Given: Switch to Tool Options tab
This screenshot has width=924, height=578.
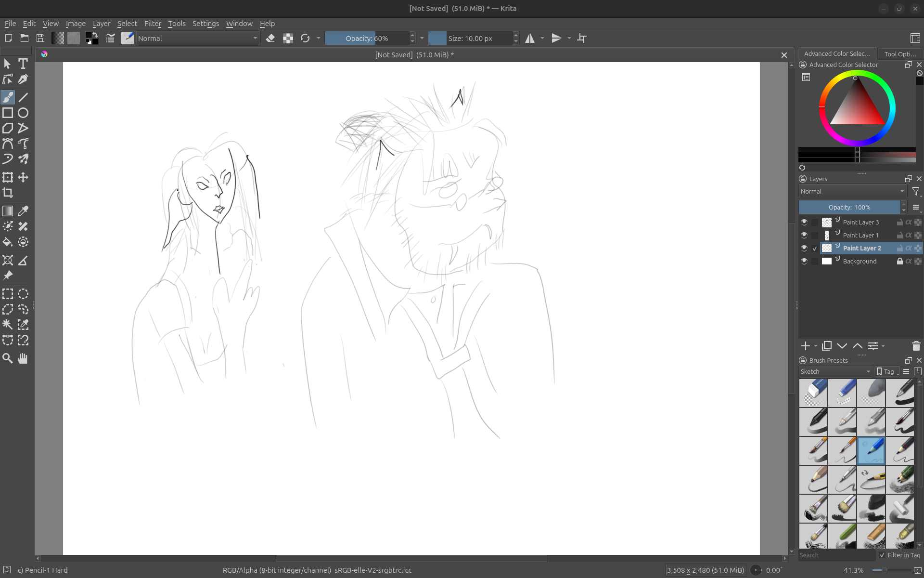Looking at the screenshot, I should pyautogui.click(x=899, y=54).
